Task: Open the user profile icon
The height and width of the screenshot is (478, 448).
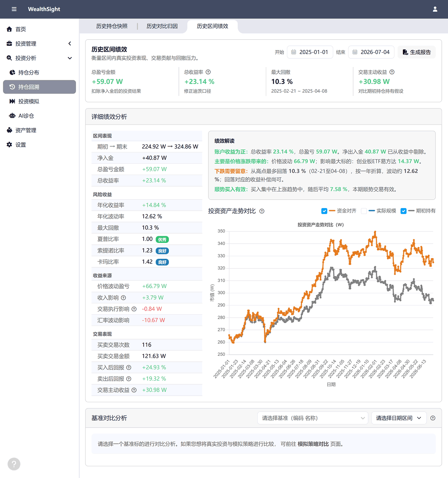Action: tap(435, 9)
